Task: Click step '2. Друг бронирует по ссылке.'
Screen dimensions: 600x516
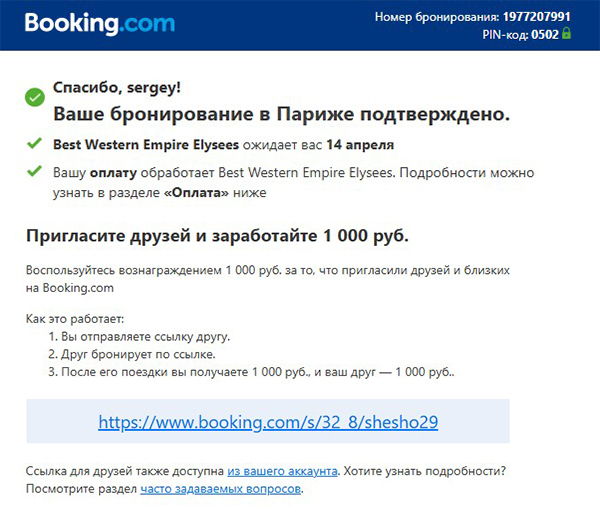Action: coord(132,354)
